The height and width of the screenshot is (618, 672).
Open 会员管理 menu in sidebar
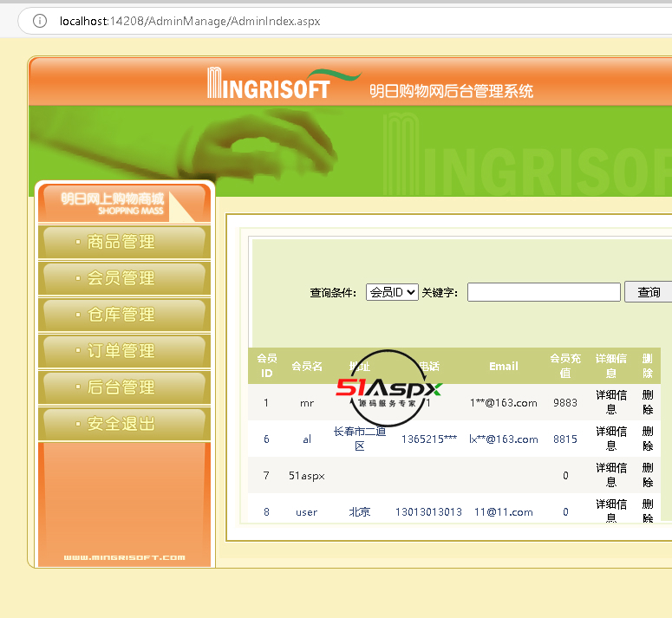coord(124,278)
